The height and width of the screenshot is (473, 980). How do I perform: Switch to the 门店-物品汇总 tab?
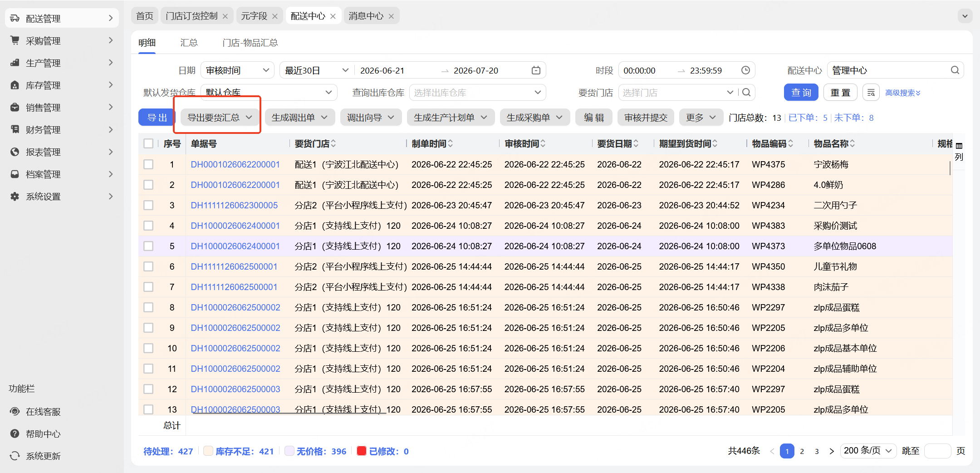click(250, 43)
